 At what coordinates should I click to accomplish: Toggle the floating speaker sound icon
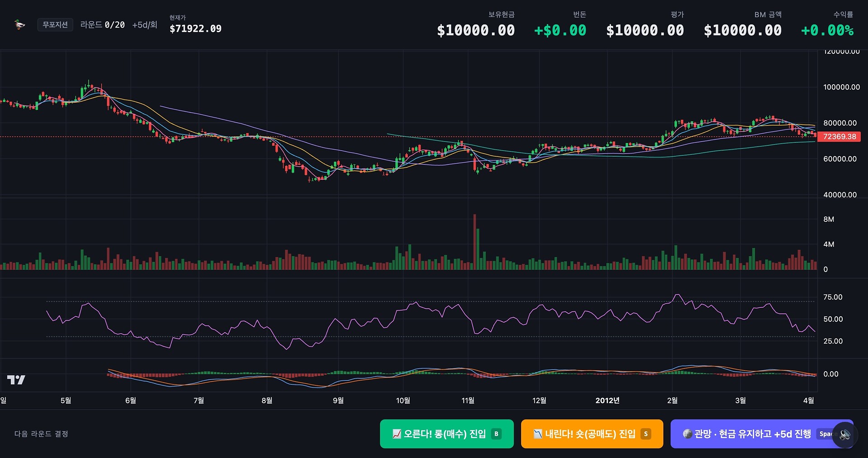point(844,435)
